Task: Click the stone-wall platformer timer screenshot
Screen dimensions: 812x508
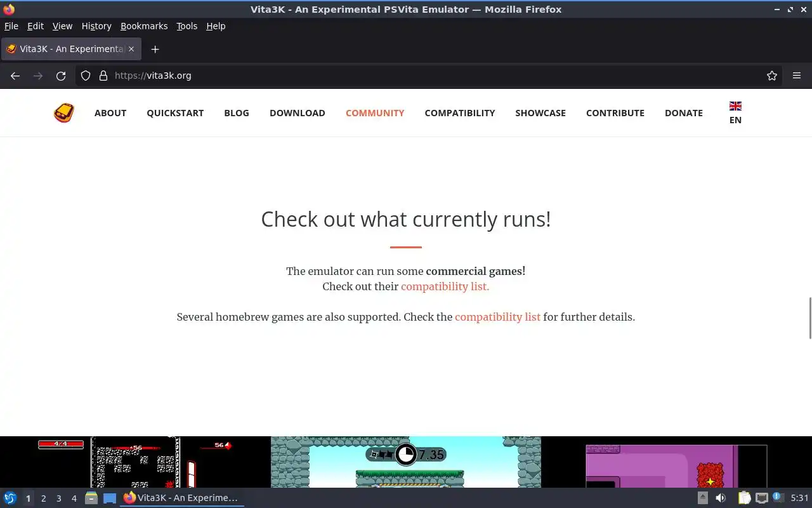Action: pyautogui.click(x=406, y=462)
